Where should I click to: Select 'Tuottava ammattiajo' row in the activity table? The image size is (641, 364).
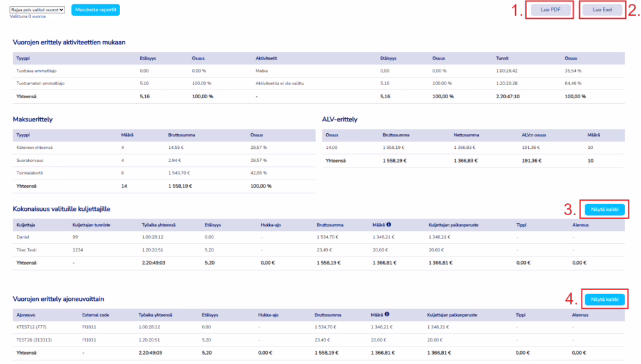(39, 70)
